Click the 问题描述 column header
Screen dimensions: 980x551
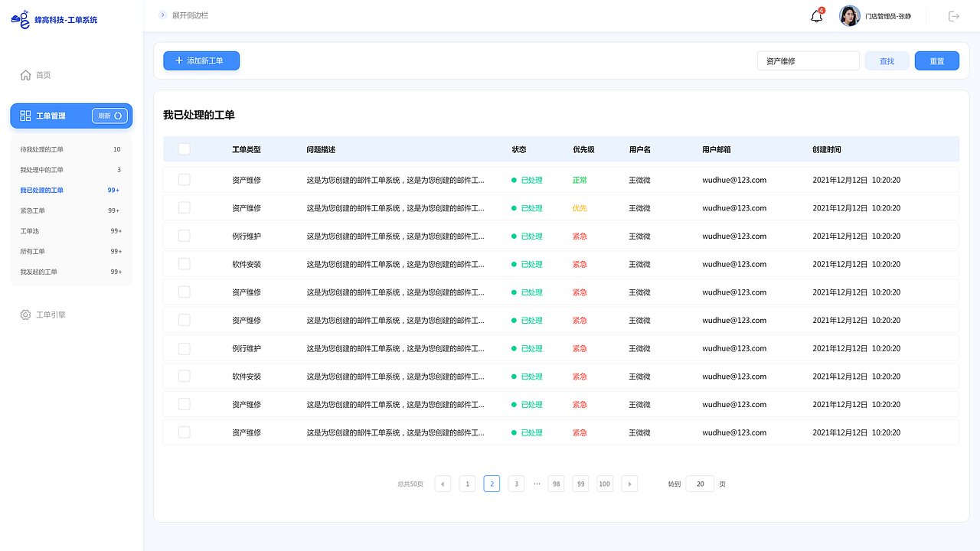[321, 149]
